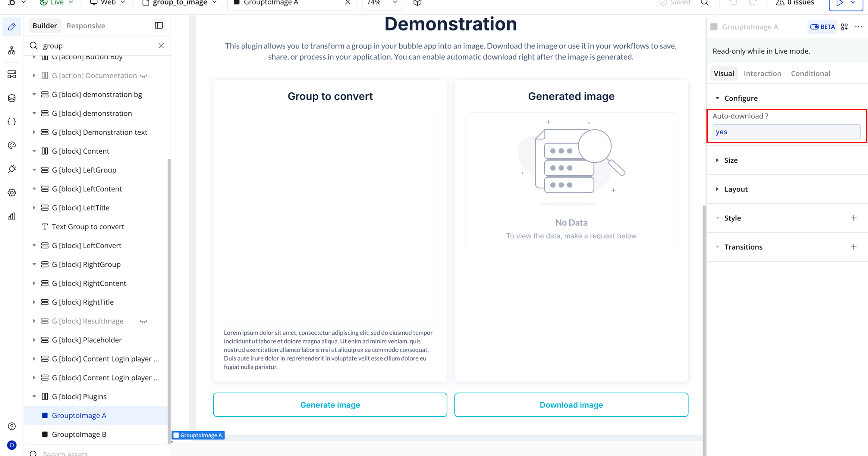Viewport: 868px width, 456px height.
Task: Open the Logs chart icon
Action: [12, 216]
